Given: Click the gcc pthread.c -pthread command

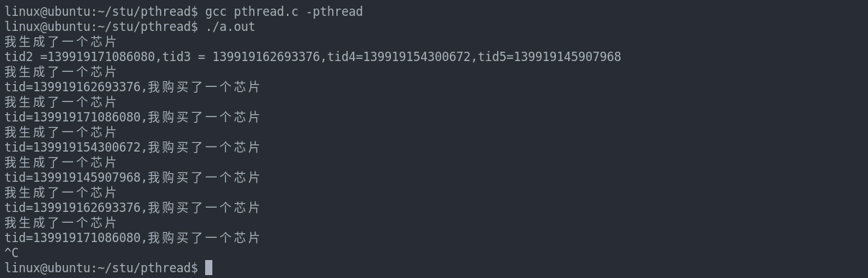Looking at the screenshot, I should coord(284,11).
